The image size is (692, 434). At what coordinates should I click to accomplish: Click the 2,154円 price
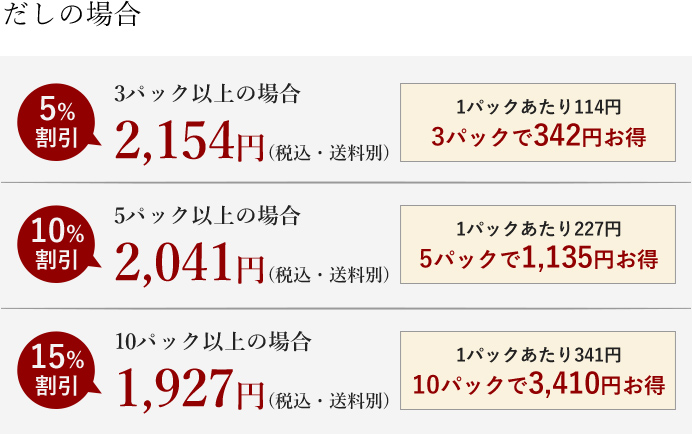click(189, 140)
